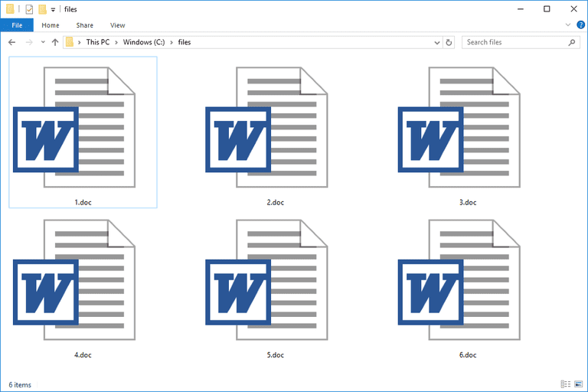The height and width of the screenshot is (392, 588).
Task: Click the 1.doc file name label
Action: point(83,202)
